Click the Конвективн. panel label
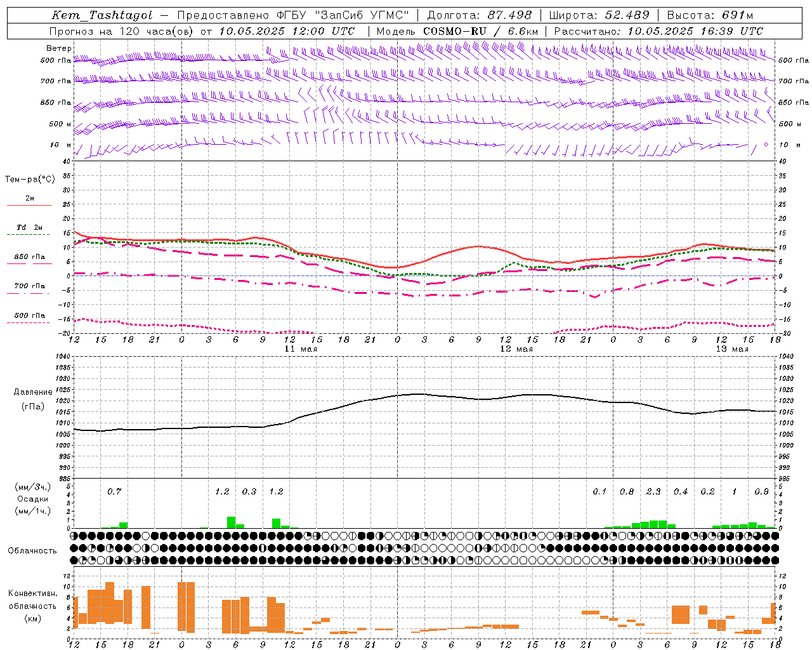Image resolution: width=812 pixels, height=650 pixels. 33,594
